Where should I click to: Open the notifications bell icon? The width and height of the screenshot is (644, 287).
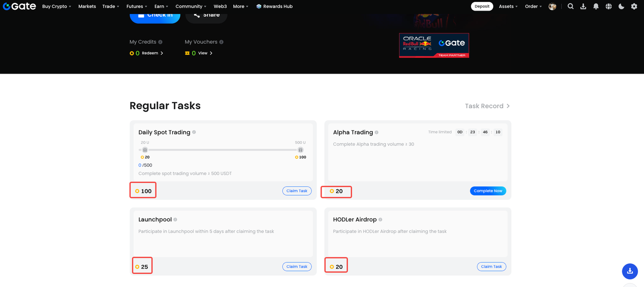596,7
